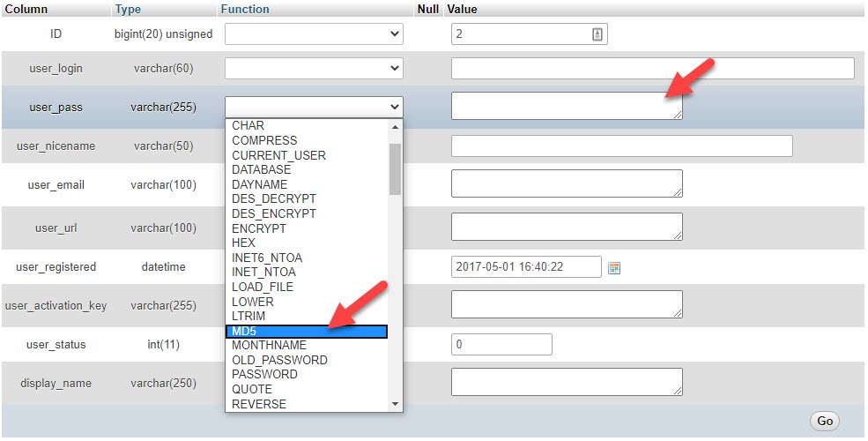Open the user_login function dropdown

(x=314, y=68)
